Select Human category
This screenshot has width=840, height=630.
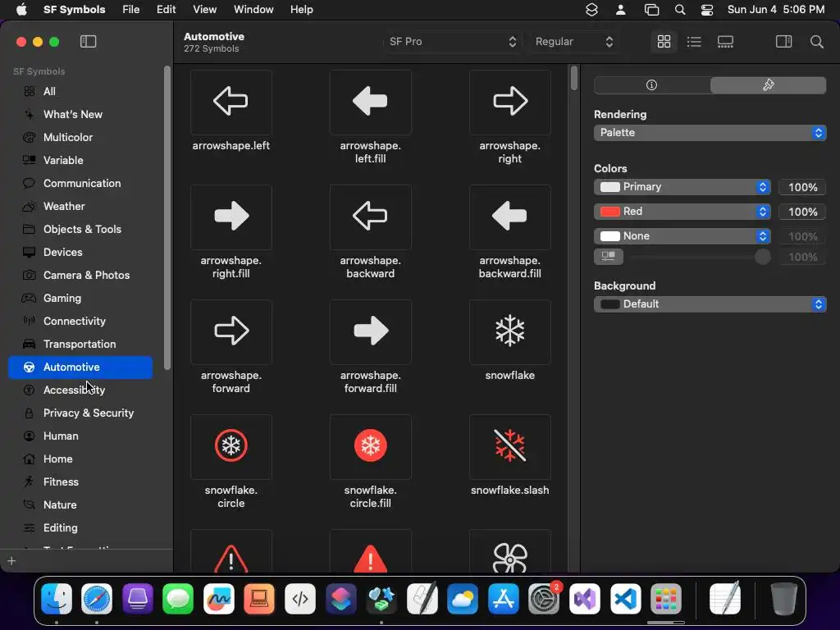tap(80, 436)
